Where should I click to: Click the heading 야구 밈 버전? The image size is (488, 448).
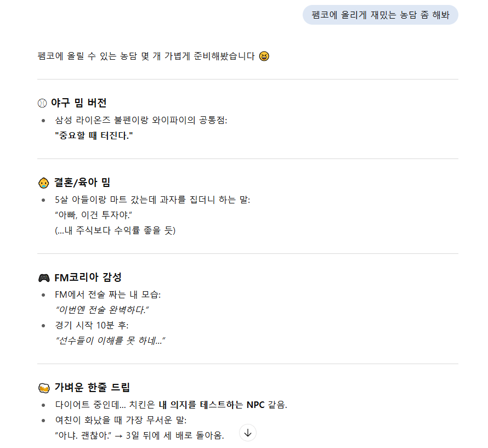click(x=79, y=103)
